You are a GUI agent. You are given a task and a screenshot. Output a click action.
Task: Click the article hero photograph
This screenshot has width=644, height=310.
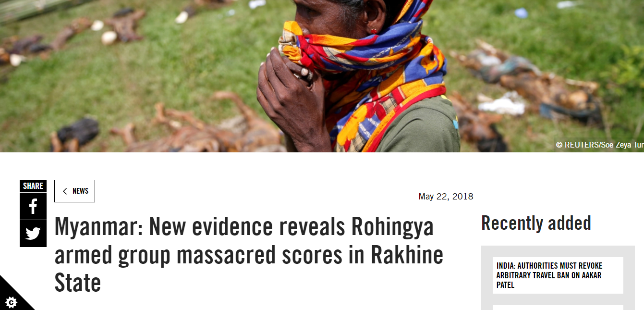click(x=322, y=76)
